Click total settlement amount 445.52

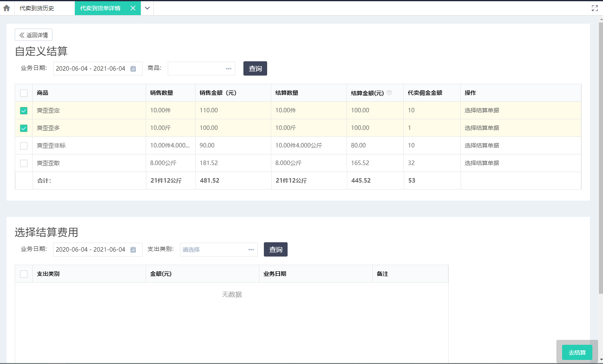tap(361, 181)
